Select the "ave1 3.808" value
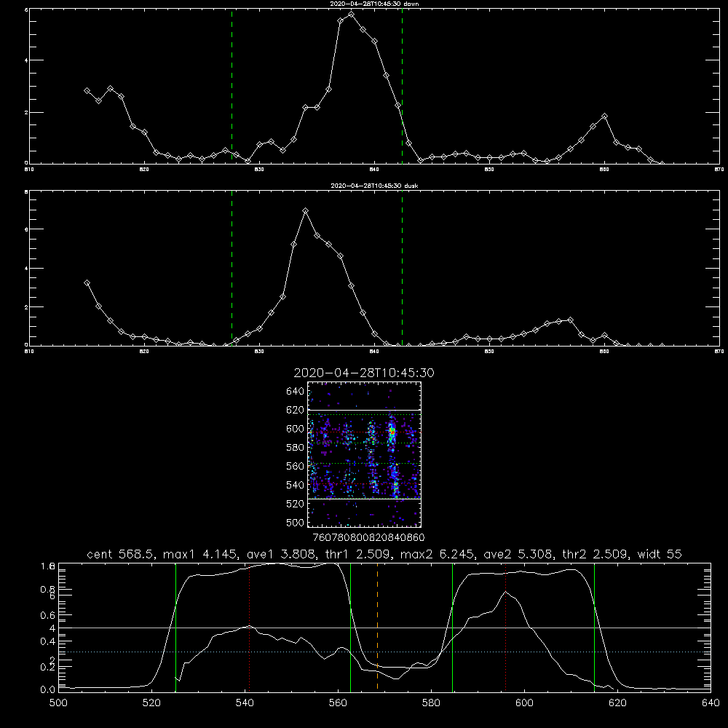Image resolution: width=728 pixels, height=728 pixels. [282, 554]
